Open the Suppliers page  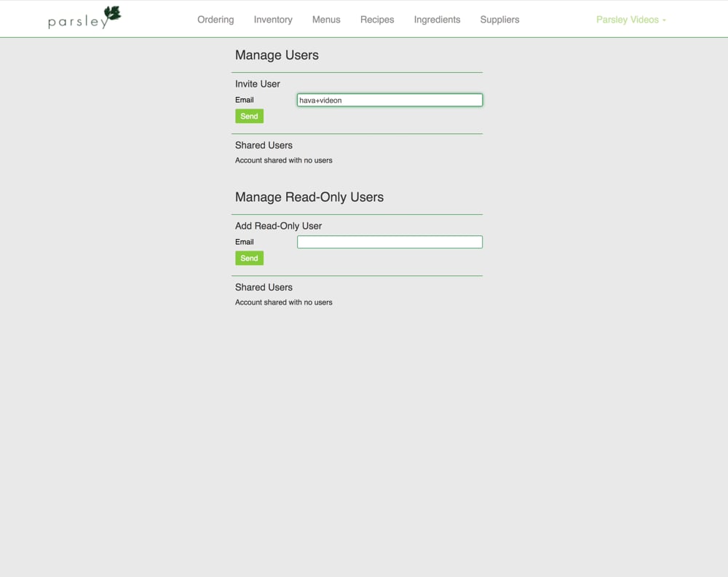(499, 20)
